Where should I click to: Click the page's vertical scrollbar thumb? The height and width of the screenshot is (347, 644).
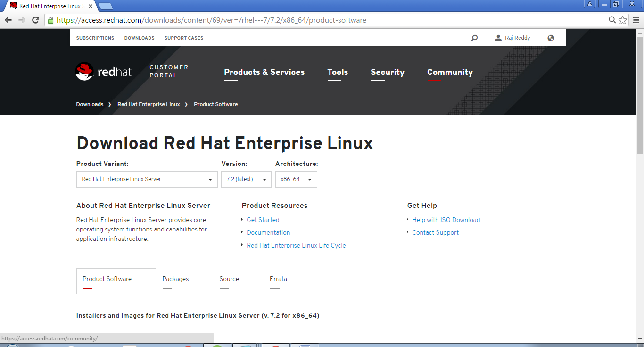(x=640, y=94)
